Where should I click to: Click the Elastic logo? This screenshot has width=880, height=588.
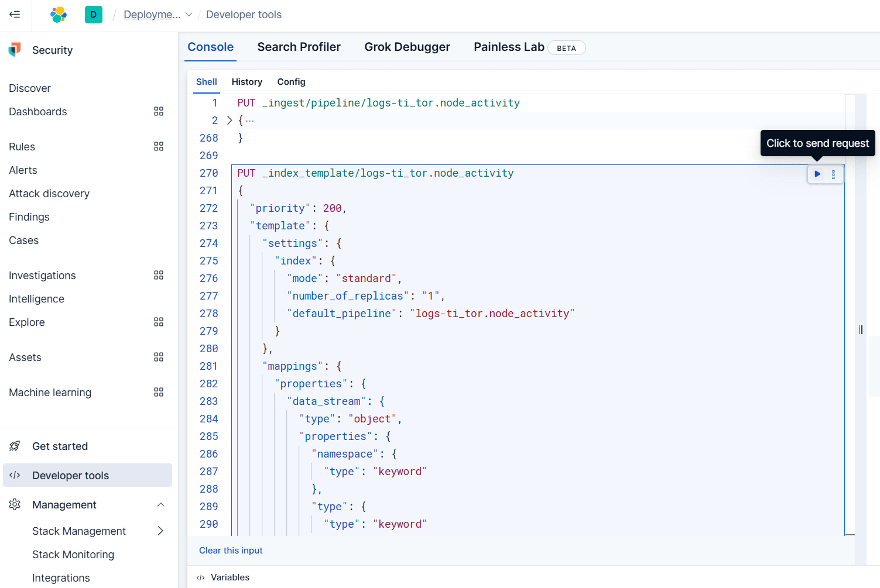59,15
